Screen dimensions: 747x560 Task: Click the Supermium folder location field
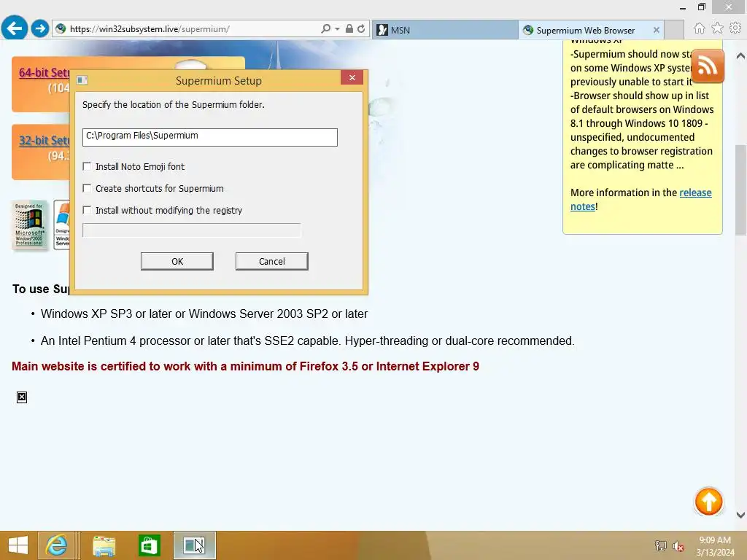tap(209, 137)
